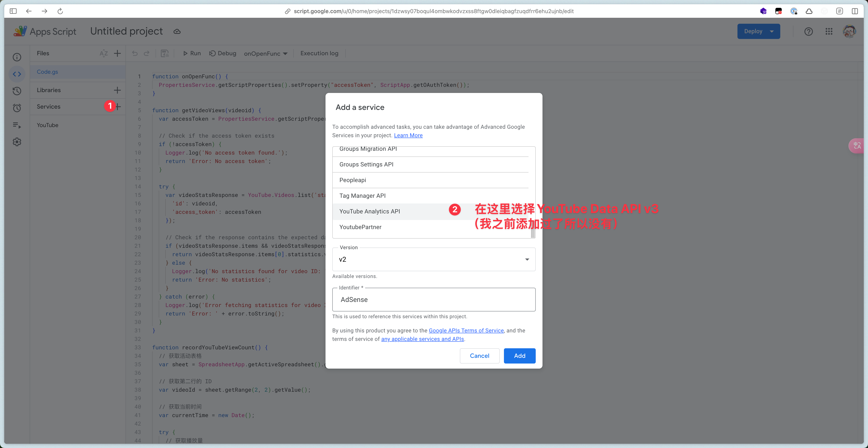868x448 pixels.
Task: Go forward with browser forward arrow
Action: pos(45,11)
